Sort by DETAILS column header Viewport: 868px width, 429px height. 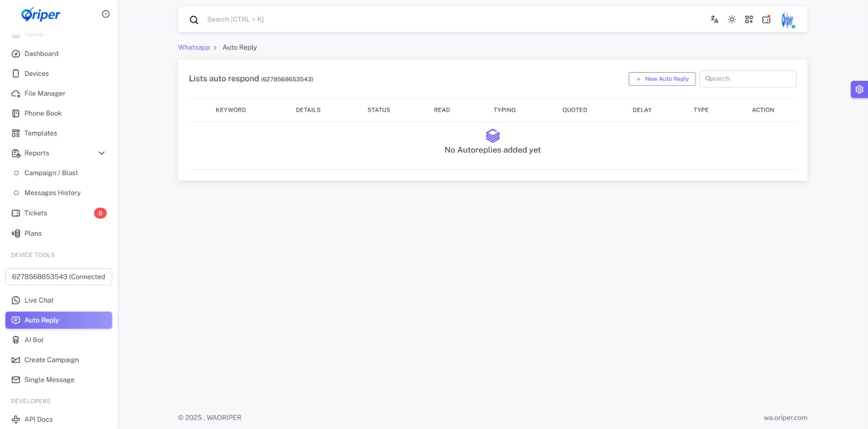pyautogui.click(x=308, y=110)
